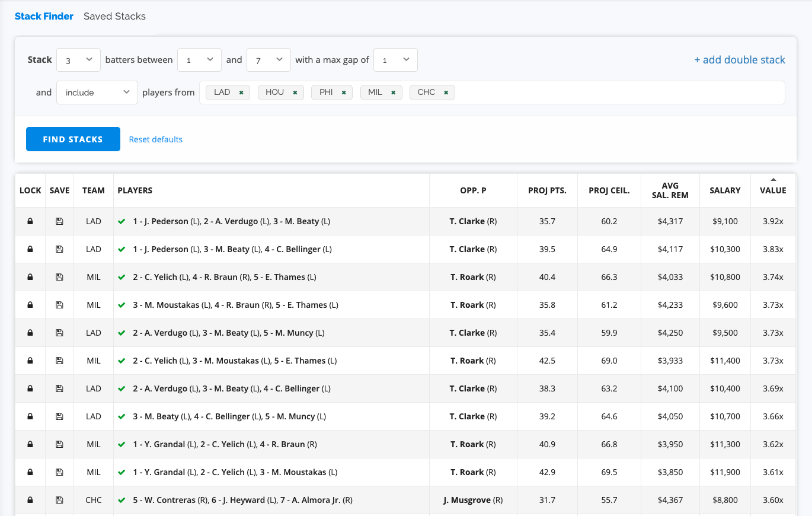Click add double stack link
Viewport: 812px width, 516px height.
coord(740,60)
